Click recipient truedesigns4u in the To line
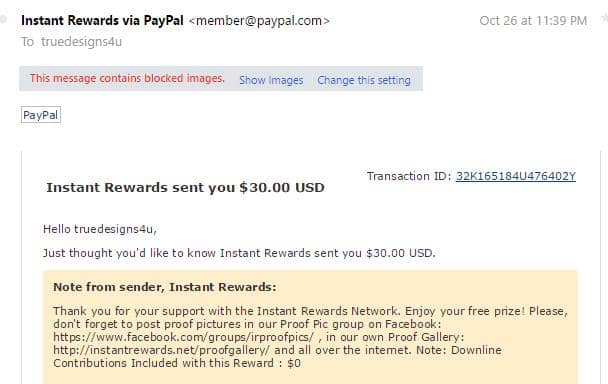Screen dimensions: 608x384 (x=81, y=42)
